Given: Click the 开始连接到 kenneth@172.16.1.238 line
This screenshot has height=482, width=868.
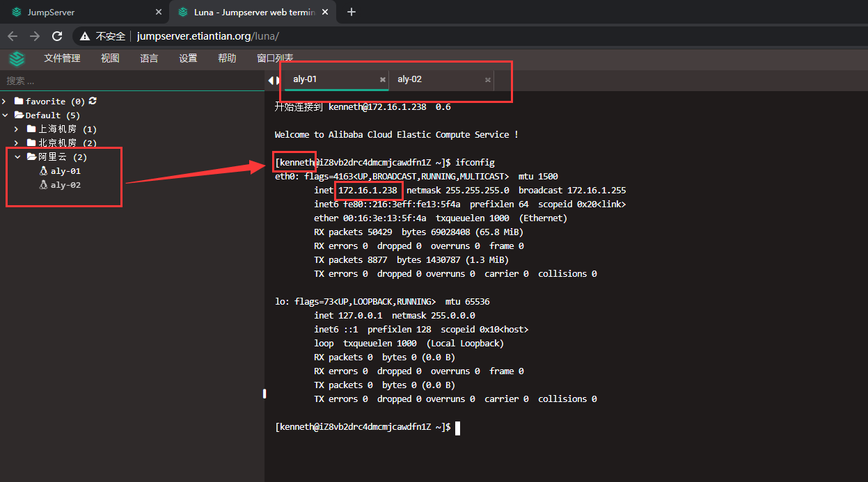Looking at the screenshot, I should click(x=363, y=107).
